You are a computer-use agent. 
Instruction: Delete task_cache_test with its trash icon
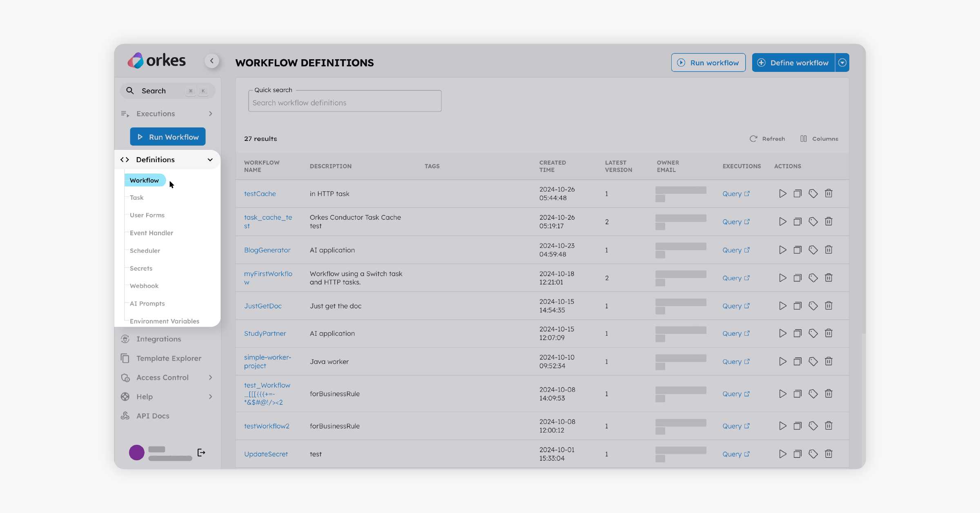pos(829,222)
